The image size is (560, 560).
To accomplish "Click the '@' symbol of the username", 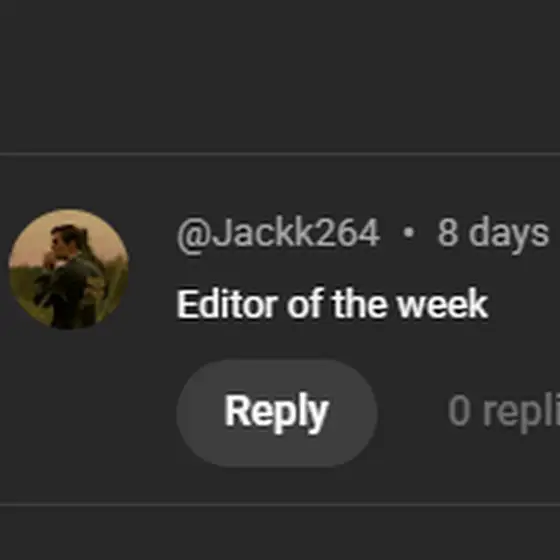I will click(195, 236).
